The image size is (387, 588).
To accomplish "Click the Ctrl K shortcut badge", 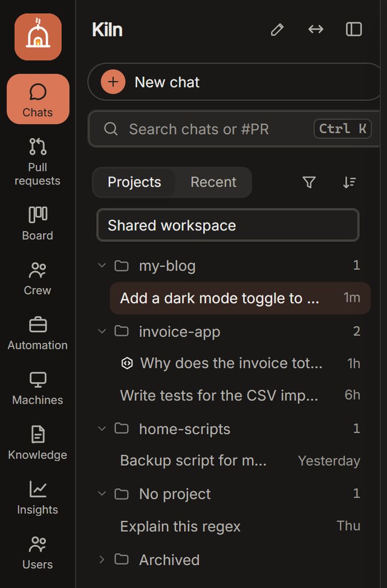I will pos(342,129).
